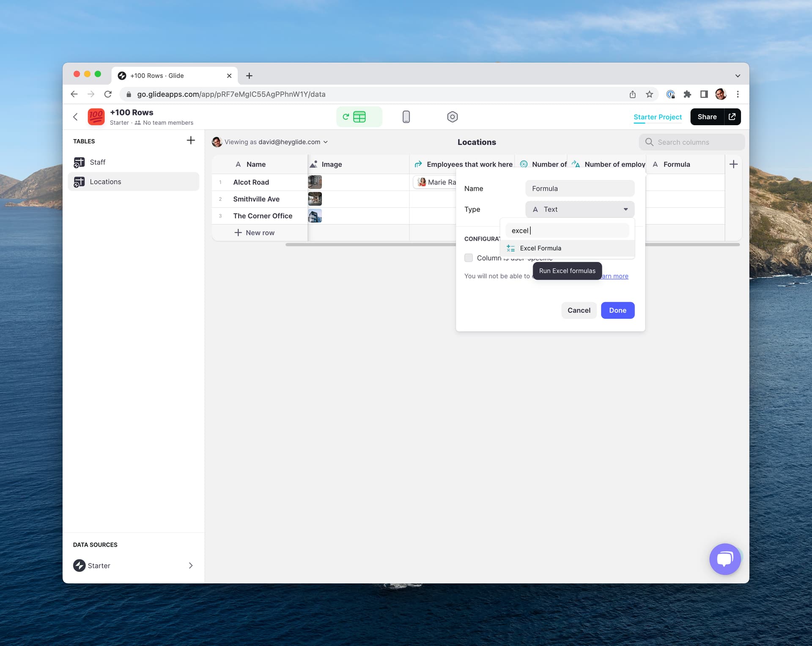The image size is (812, 646).
Task: Add a new table with plus icon
Action: tap(191, 140)
